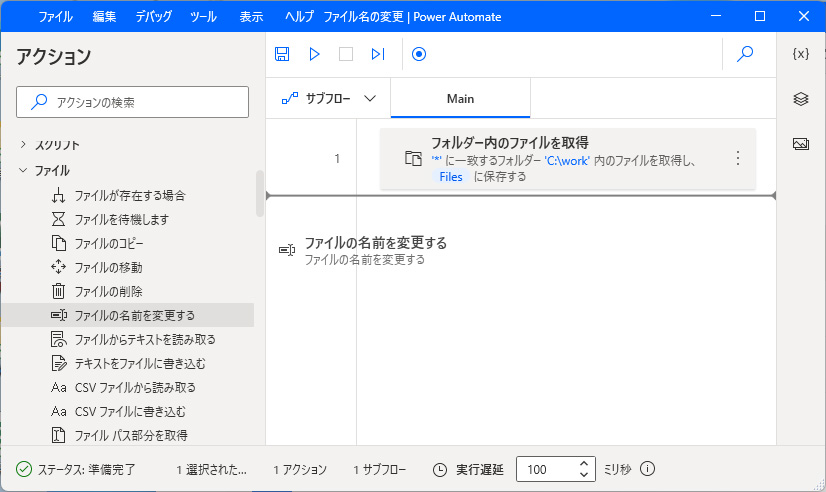826x492 pixels.
Task: Expand the スクリプト action group
Action: (23, 144)
